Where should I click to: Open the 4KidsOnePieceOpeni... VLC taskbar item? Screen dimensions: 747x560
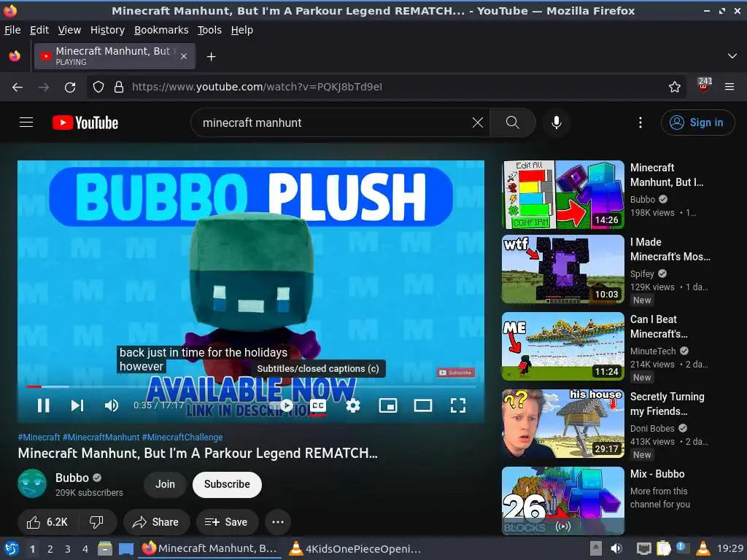click(x=355, y=549)
